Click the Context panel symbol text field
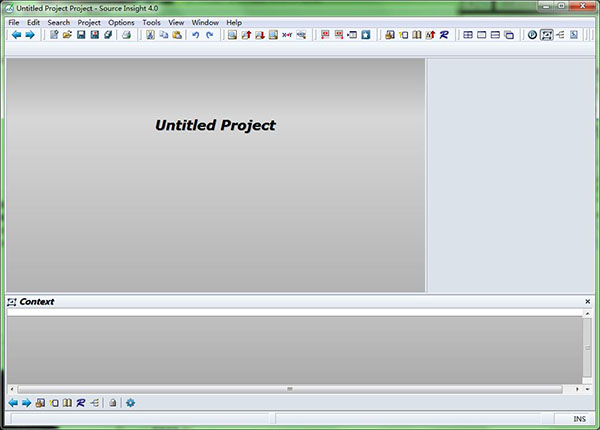600x430 pixels. tap(295, 313)
